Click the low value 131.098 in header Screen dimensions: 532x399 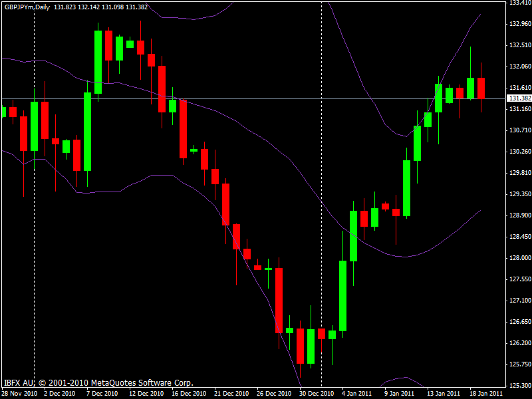tap(112, 7)
